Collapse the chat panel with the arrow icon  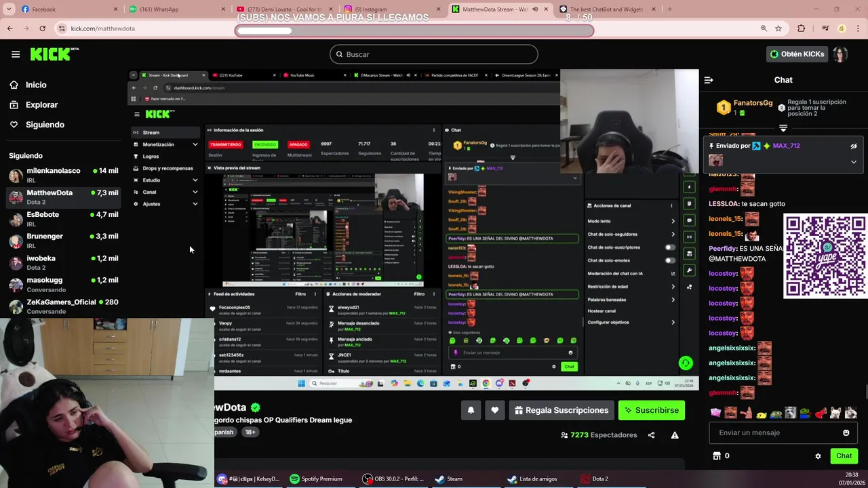[x=709, y=80]
